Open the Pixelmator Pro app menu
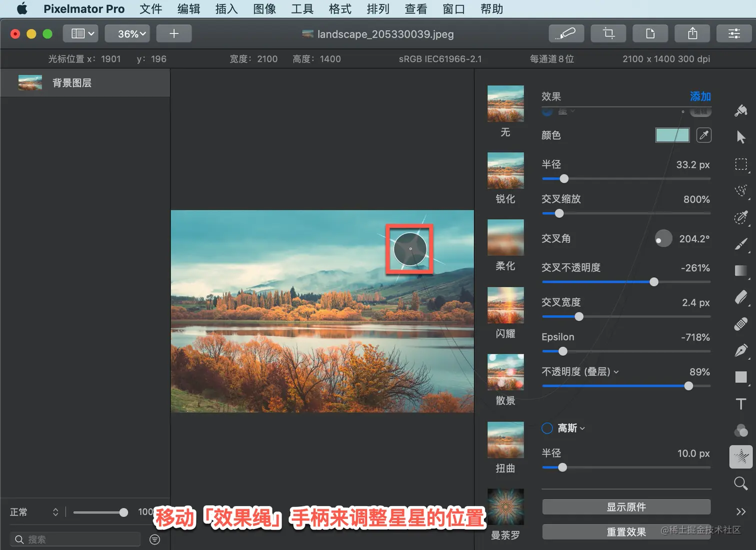Screen dimensions: 756x550 click(x=84, y=9)
